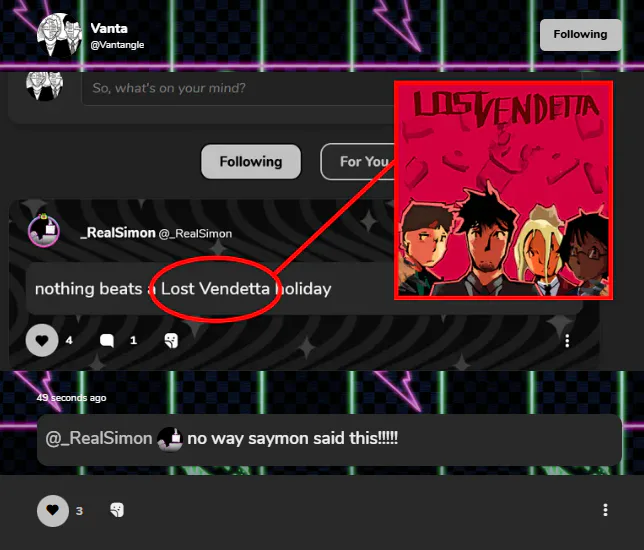Open Vanta's profile avatar in the header
This screenshot has height=550, width=644.
click(59, 35)
